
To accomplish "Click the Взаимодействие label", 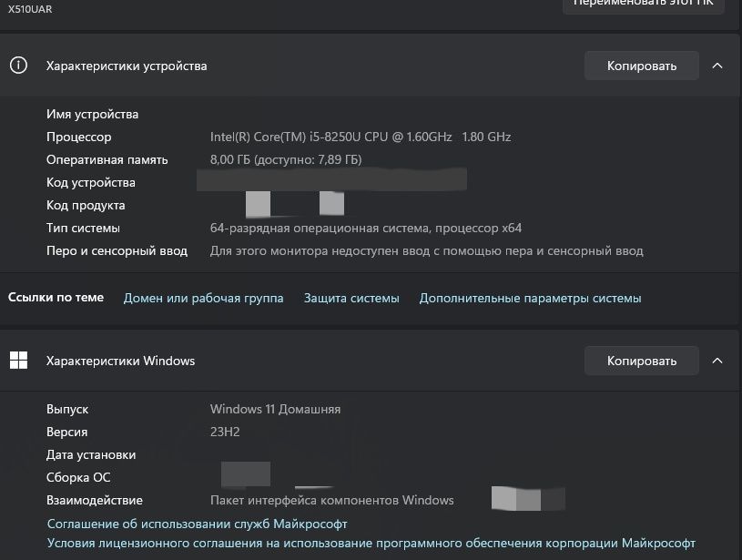I will (x=95, y=500).
